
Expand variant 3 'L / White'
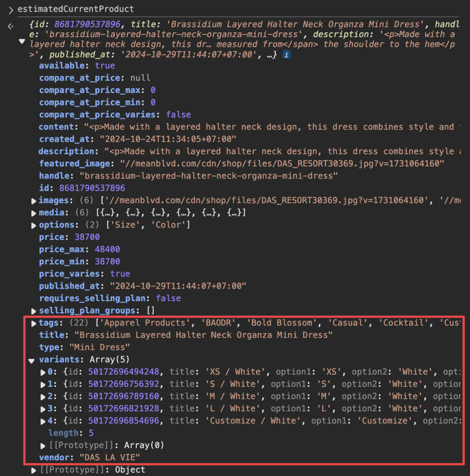point(43,409)
